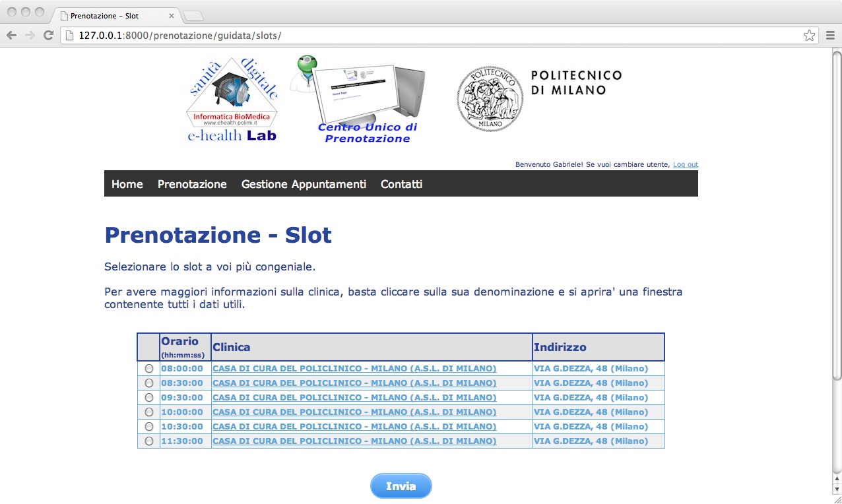Select the Prenotazione – Slot browser tab
Screen dimensions: 842x504
click(x=106, y=15)
